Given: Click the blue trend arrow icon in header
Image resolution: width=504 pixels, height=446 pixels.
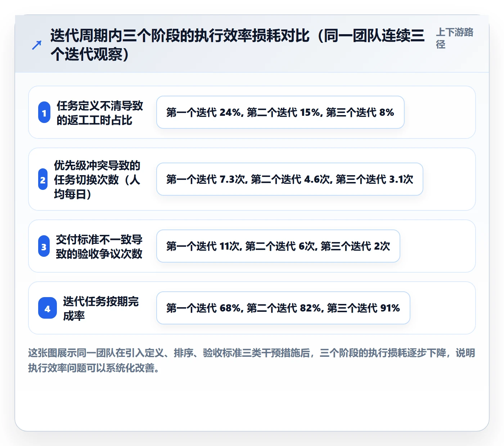Looking at the screenshot, I should pos(37,45).
